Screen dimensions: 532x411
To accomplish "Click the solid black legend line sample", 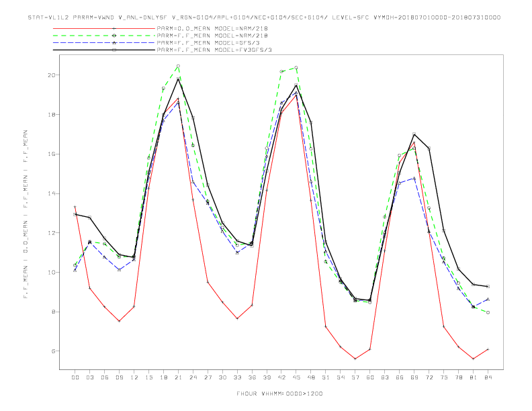I will (x=104, y=50).
